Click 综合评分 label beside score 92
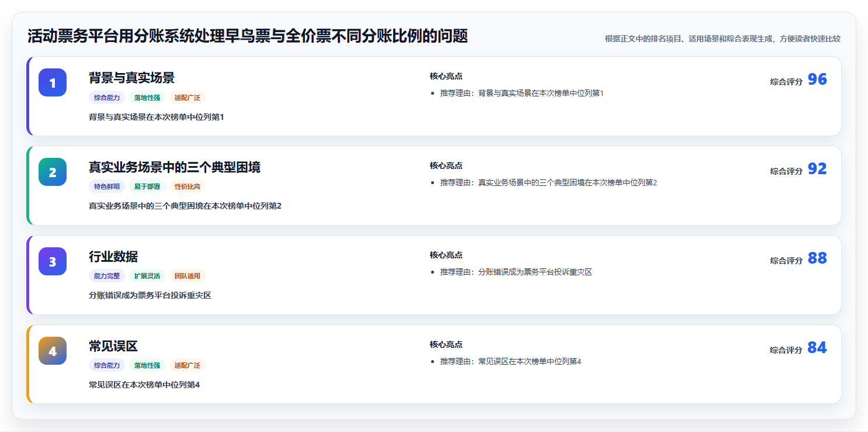Image resolution: width=868 pixels, height=432 pixels. (786, 171)
